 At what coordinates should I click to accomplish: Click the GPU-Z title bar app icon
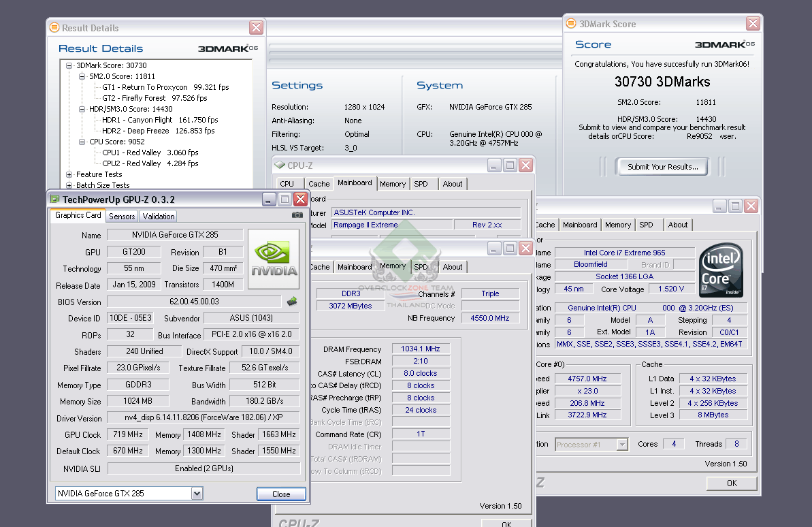(55, 199)
